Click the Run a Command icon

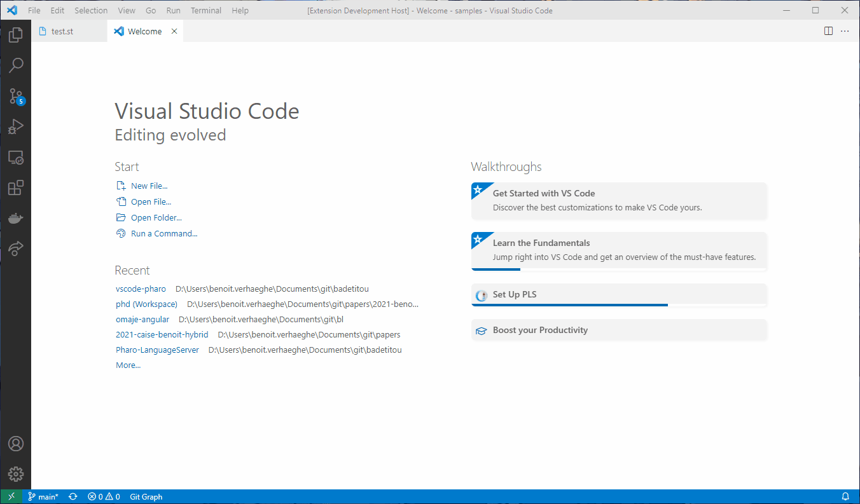[121, 234]
